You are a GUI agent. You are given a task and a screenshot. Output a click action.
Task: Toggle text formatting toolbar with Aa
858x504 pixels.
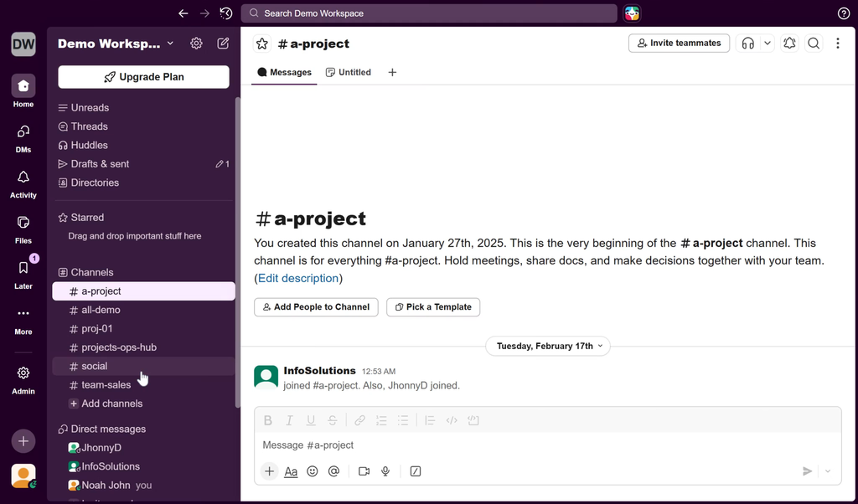[x=291, y=471]
